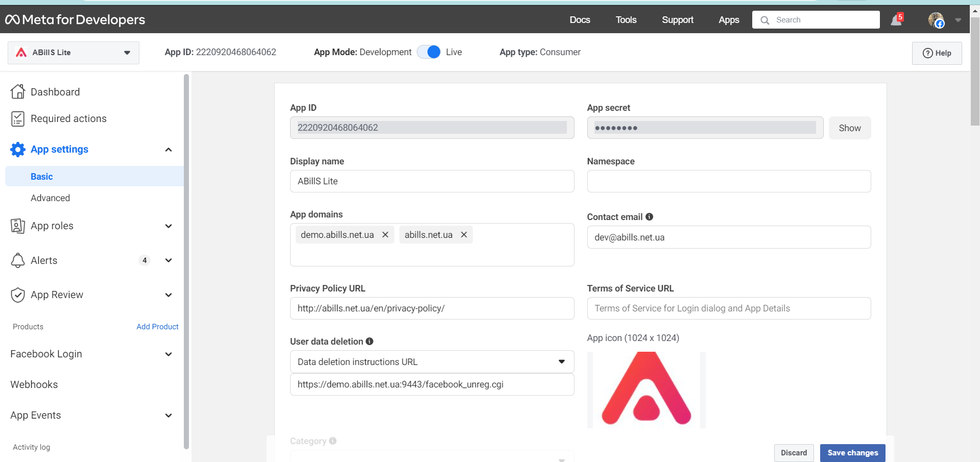
Task: Remove the demo.abills.net.ua domain tag
Action: tap(386, 235)
